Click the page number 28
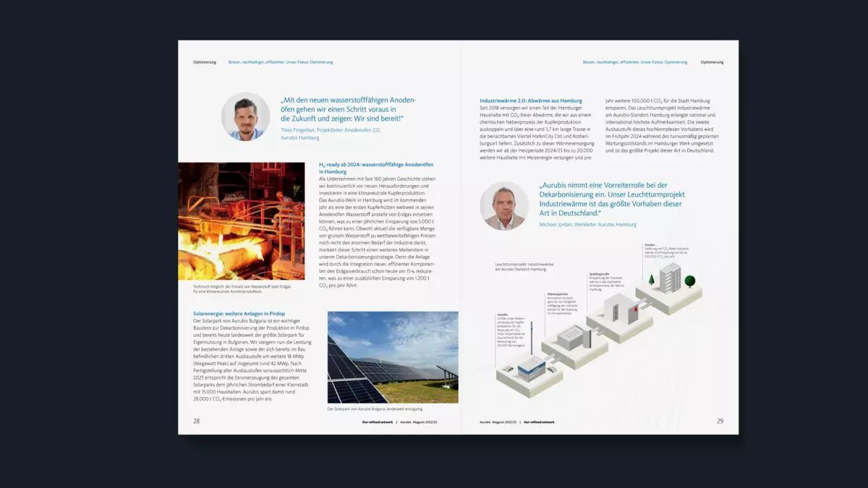The height and width of the screenshot is (488, 868). (196, 421)
